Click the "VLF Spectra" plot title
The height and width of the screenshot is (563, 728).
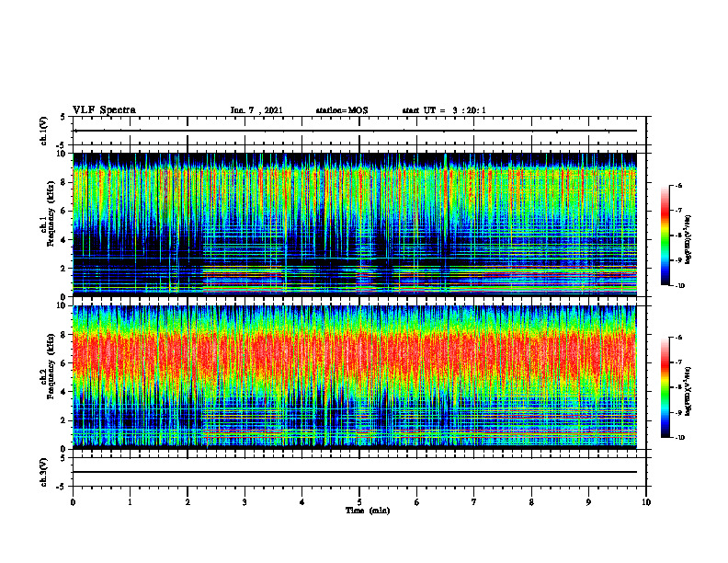pos(104,110)
